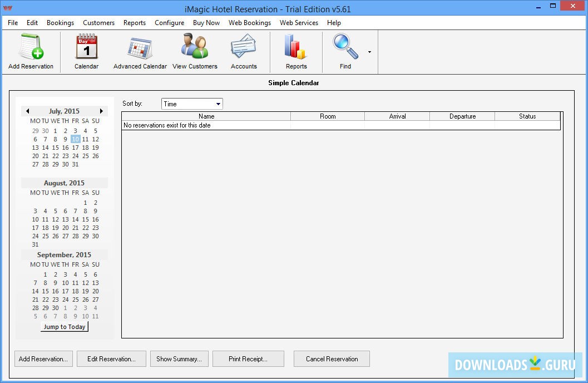Screen dimensions: 588x383
Task: Select the highlighted July 10 date
Action: coord(75,139)
